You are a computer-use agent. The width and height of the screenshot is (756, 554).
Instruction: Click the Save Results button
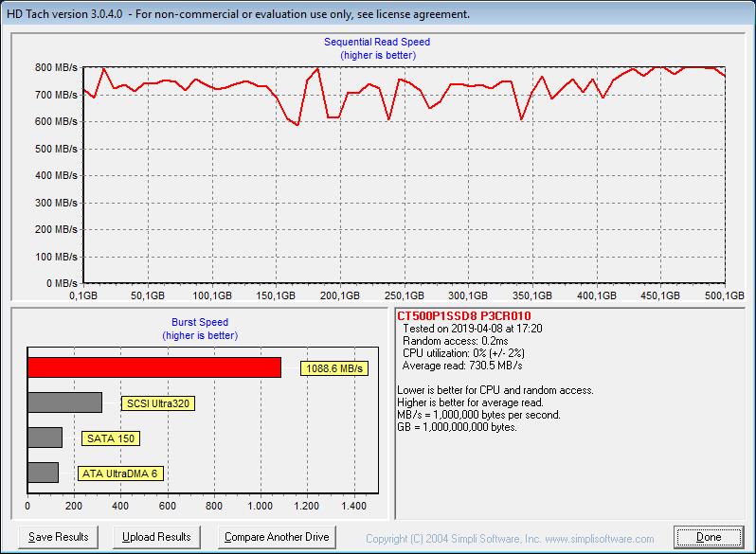[x=59, y=537]
